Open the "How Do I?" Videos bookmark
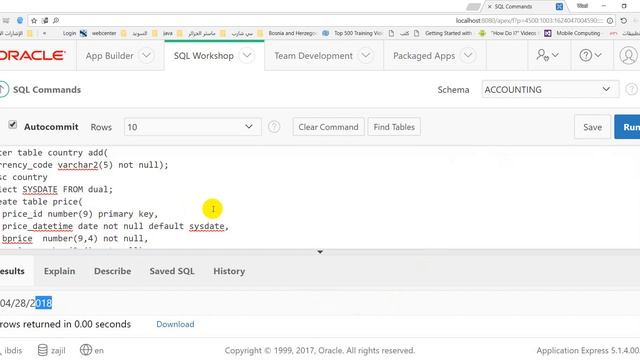This screenshot has width=640, height=360. point(508,33)
